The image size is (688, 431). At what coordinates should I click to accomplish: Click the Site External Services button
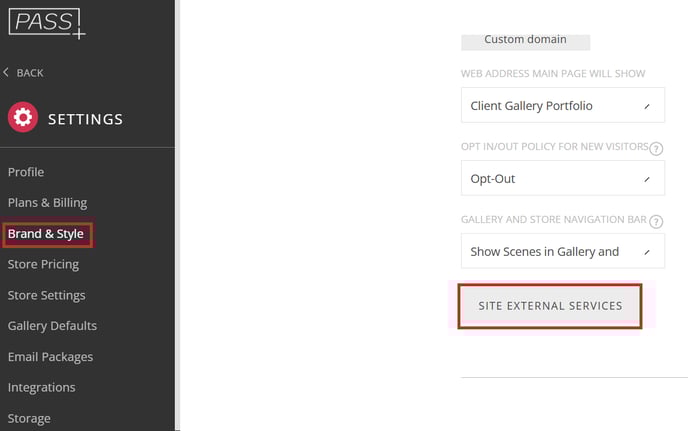(x=550, y=306)
